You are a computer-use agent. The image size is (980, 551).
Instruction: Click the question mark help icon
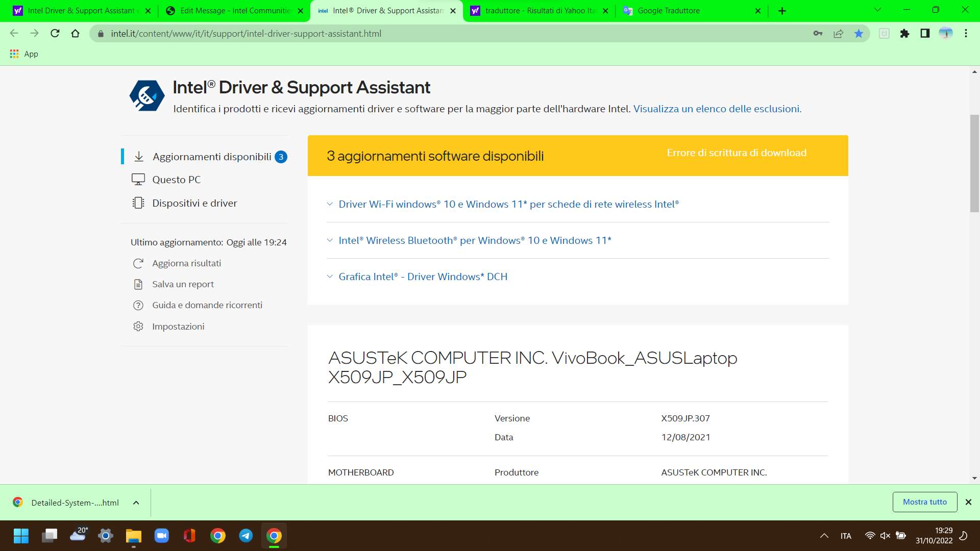click(138, 305)
